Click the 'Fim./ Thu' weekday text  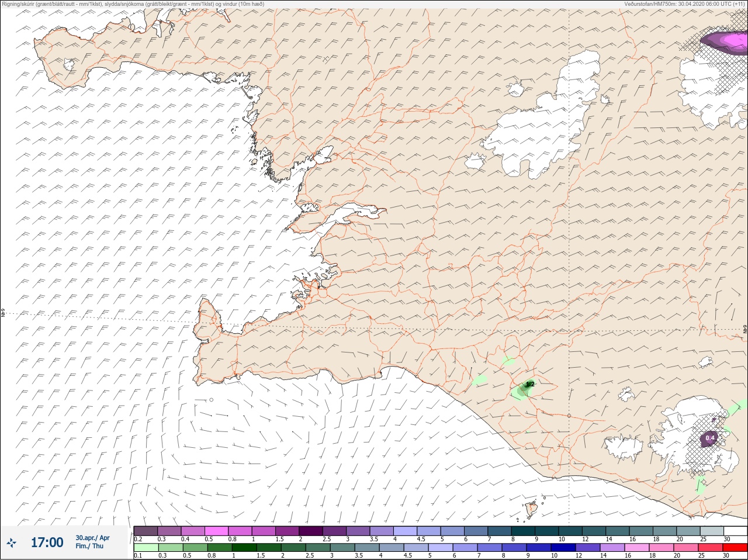pos(89,546)
